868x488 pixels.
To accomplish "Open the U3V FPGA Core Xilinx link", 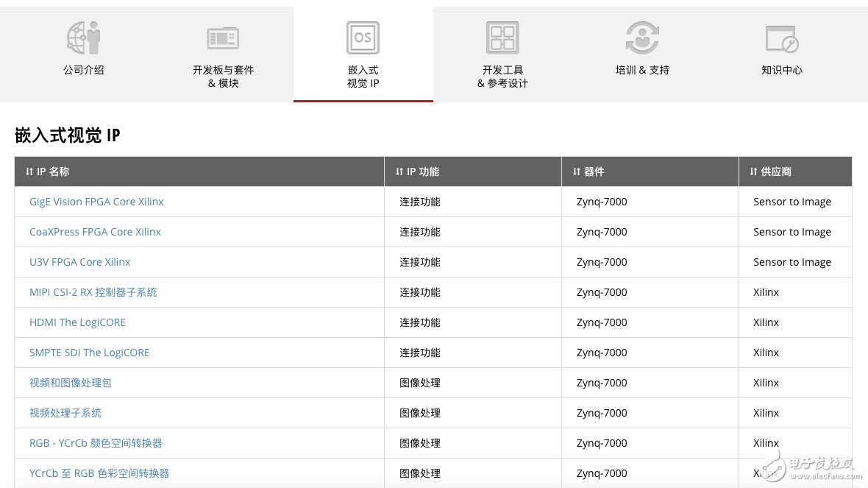I will (79, 262).
